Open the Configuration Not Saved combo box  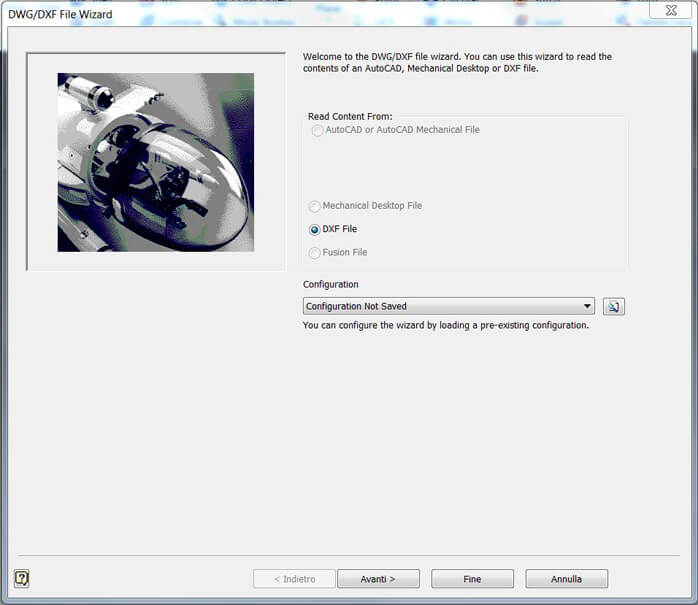pos(448,306)
